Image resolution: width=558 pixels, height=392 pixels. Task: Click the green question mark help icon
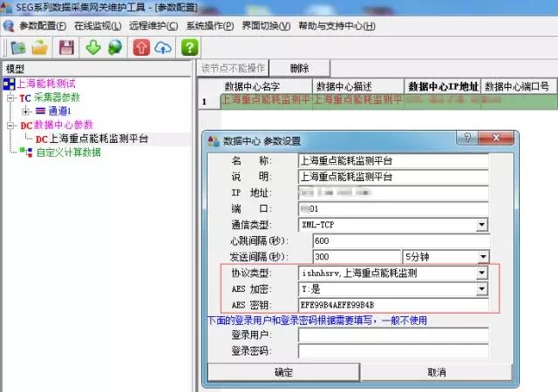(189, 47)
